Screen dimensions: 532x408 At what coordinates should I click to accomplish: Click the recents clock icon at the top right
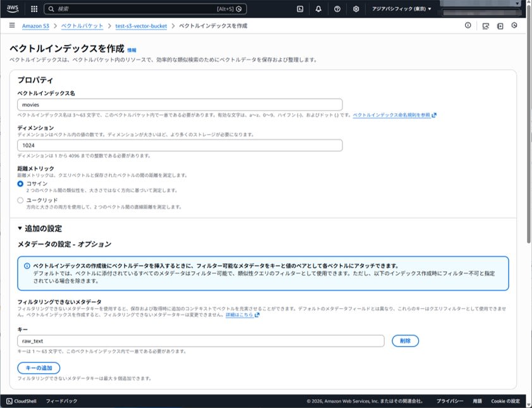click(x=516, y=26)
